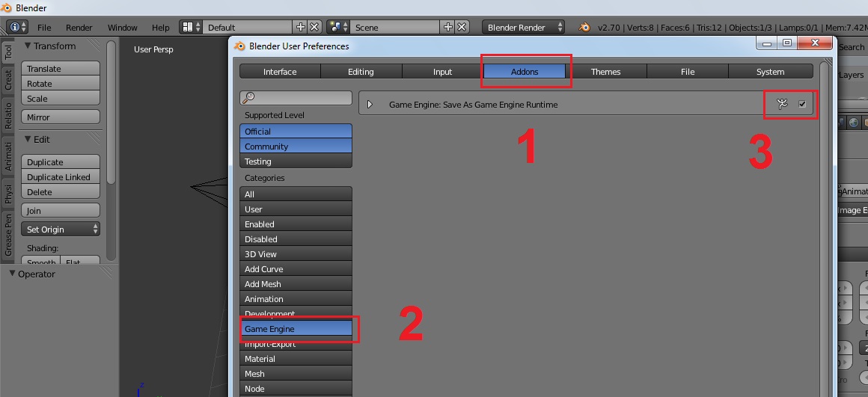Toggle the Testing supported level filter
The width and height of the screenshot is (868, 397).
tap(296, 161)
